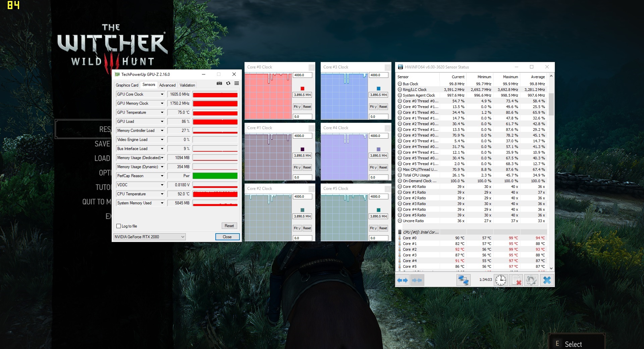This screenshot has height=349, width=644.
Task: Close the Core #4 Clock graph window
Action: 388,128
